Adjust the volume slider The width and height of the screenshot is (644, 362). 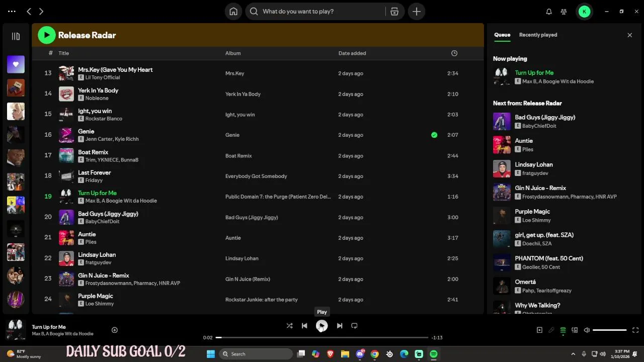(x=610, y=330)
